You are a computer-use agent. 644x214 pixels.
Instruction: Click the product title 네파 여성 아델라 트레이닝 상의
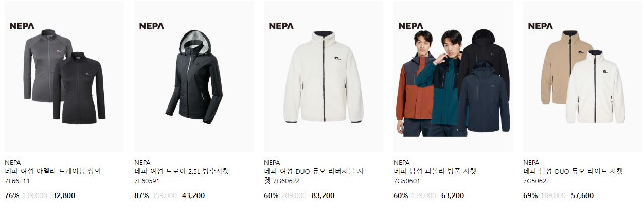[52, 171]
